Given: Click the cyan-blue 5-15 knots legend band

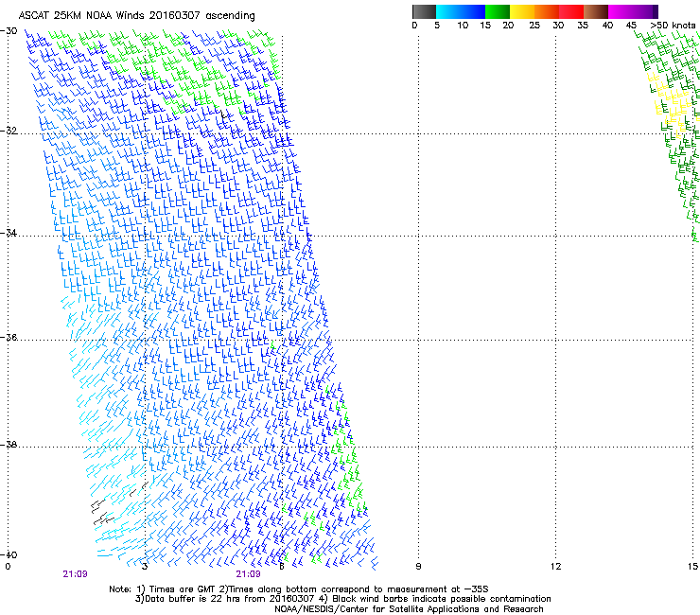Looking at the screenshot, I should pos(461,11).
